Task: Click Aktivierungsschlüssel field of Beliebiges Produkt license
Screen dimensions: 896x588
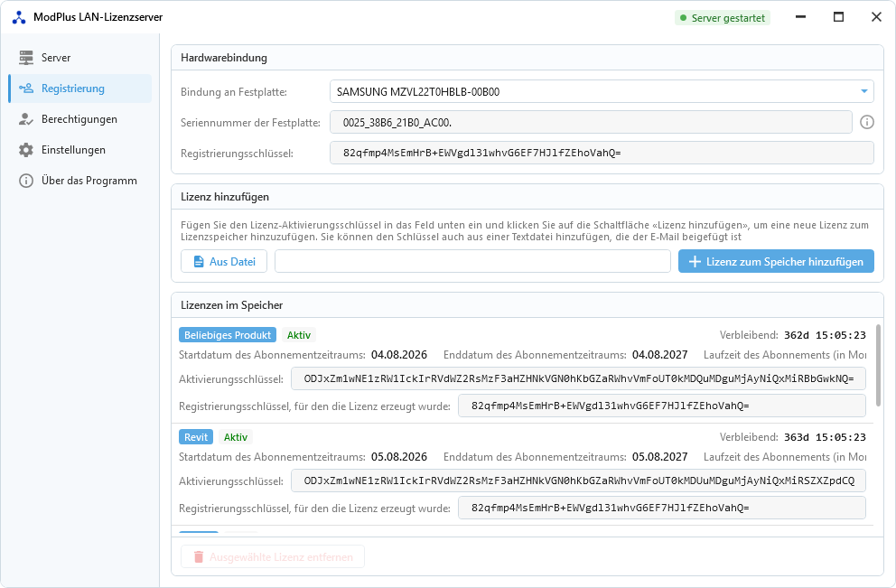Action: [578, 378]
